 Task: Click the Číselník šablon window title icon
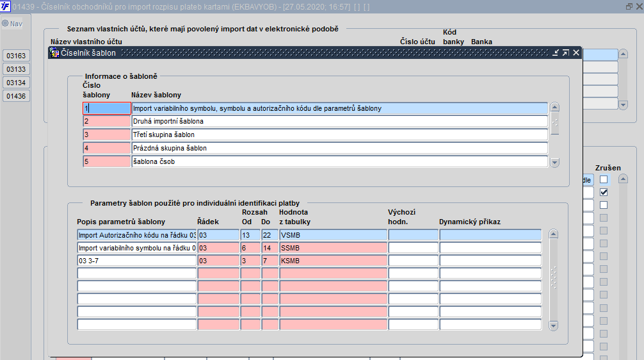54,53
